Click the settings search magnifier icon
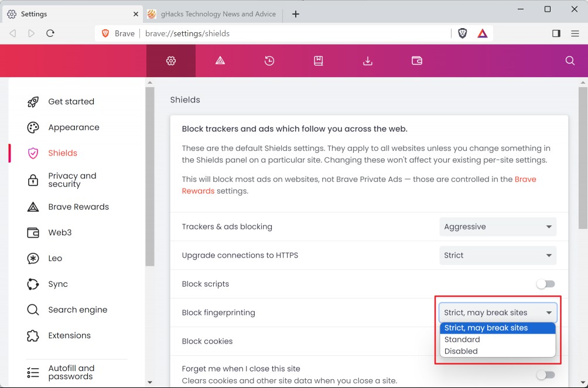This screenshot has height=388, width=588. pos(570,61)
